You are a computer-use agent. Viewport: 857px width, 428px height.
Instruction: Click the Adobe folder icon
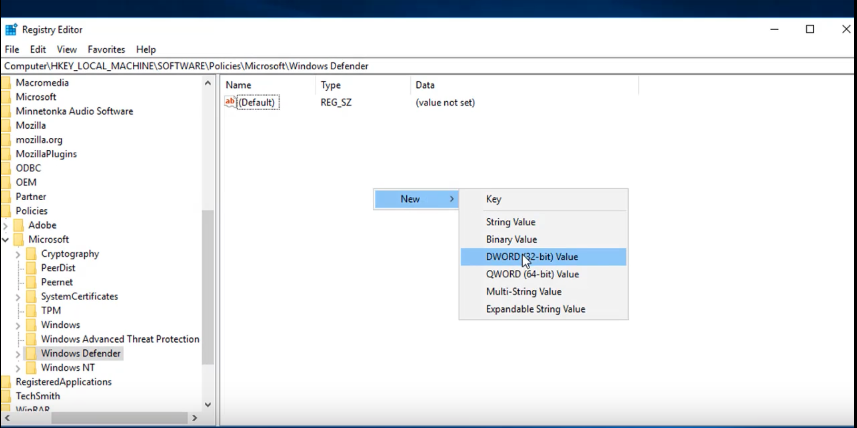(x=19, y=225)
